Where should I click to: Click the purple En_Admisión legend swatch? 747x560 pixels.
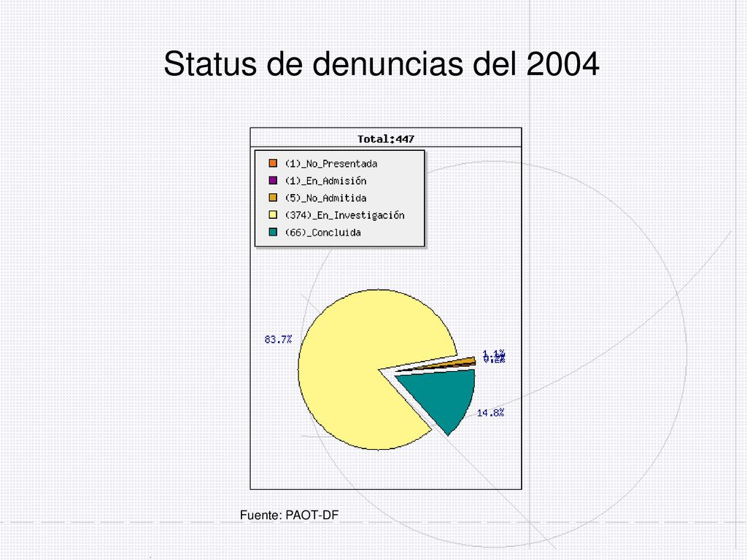[x=273, y=181]
